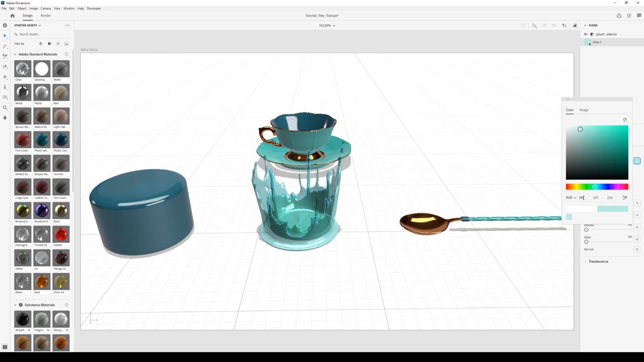The height and width of the screenshot is (362, 644).
Task: Select the Gelatin material thumbnail
Action: click(61, 234)
